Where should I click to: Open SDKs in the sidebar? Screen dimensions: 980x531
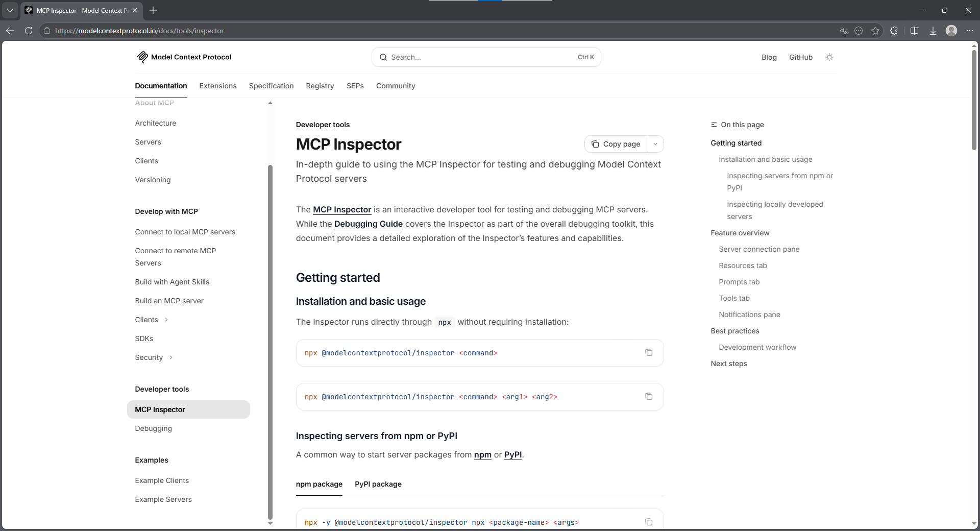pos(144,339)
